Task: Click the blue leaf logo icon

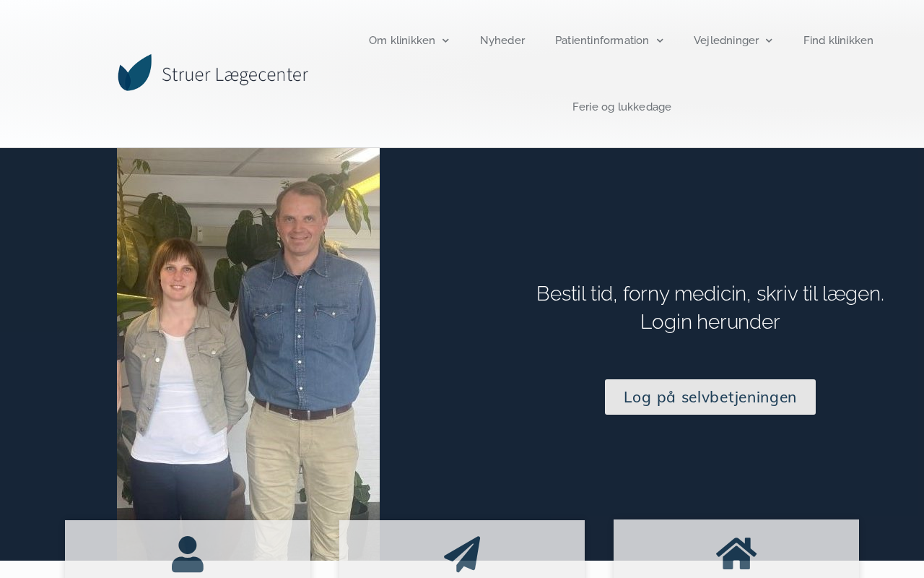Action: [x=135, y=72]
